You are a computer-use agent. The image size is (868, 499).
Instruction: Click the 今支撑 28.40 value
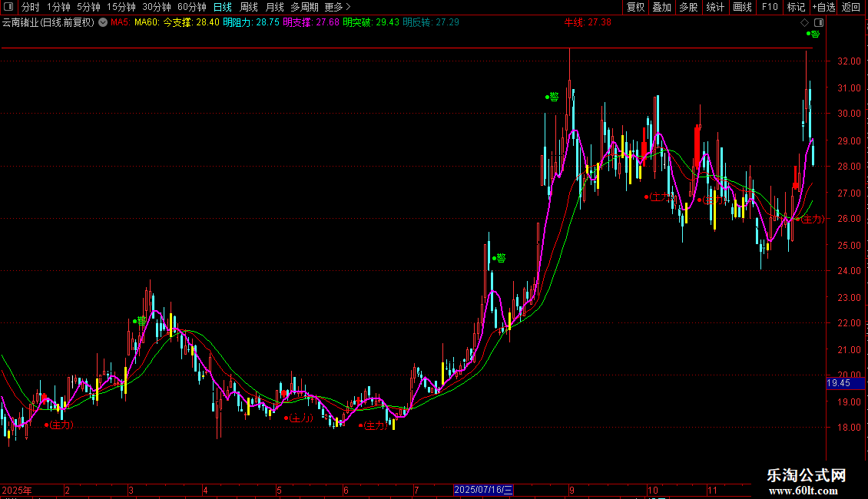[x=191, y=22]
